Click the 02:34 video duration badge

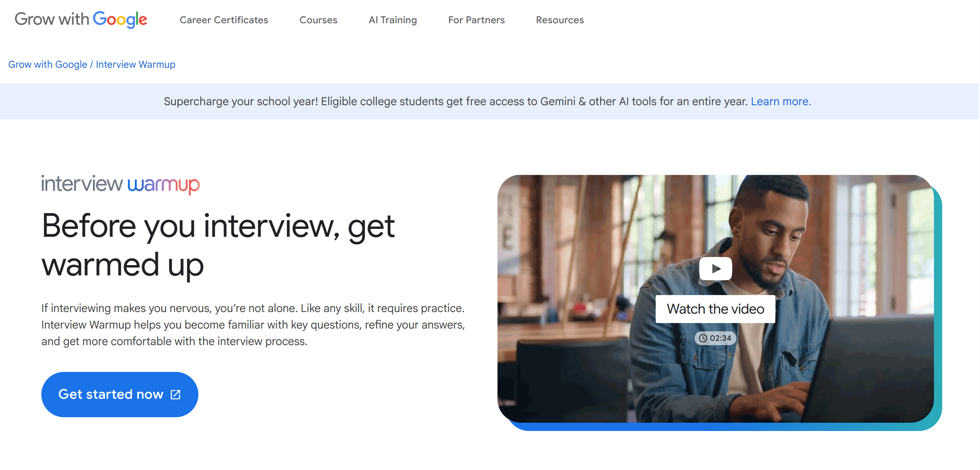click(x=716, y=338)
